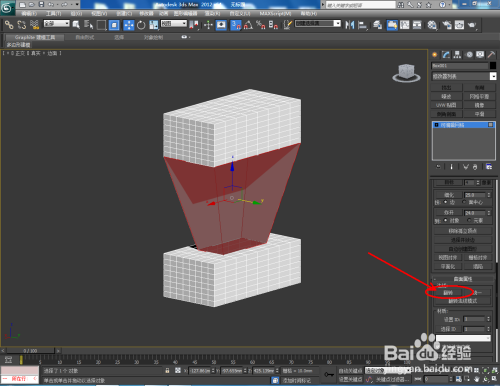Viewport: 500px width, 386px height.
Task: Open the MAXScript(M) menu
Action: [x=275, y=14]
